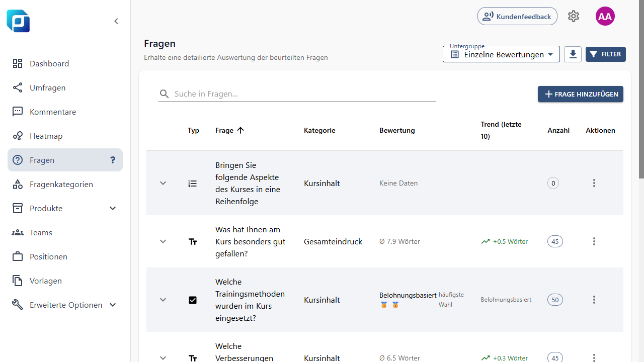Click the Vorlagen copy icon

18,281
